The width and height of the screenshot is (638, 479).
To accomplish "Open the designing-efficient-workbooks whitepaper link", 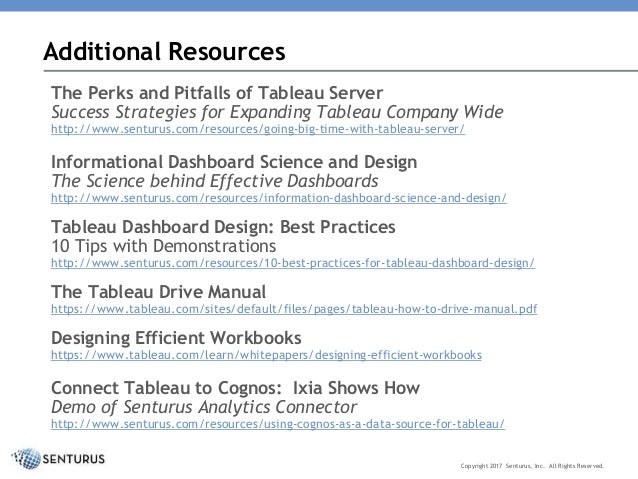I will click(266, 355).
